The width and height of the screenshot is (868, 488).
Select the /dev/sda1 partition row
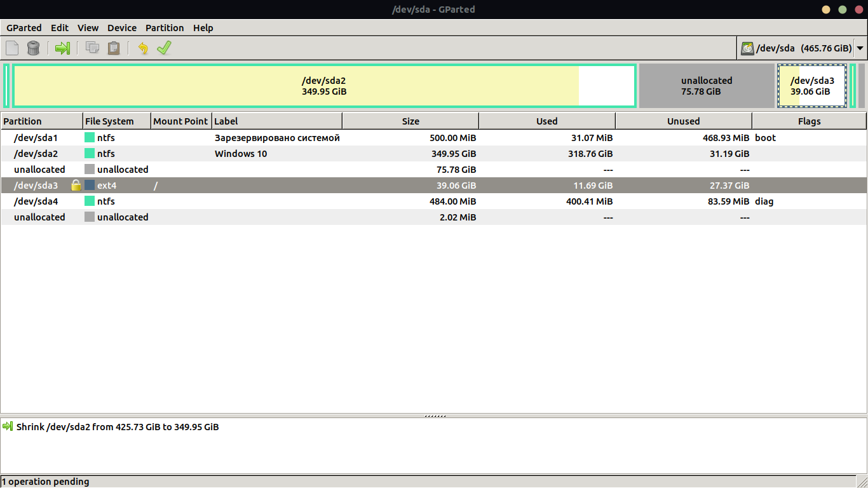(434, 138)
